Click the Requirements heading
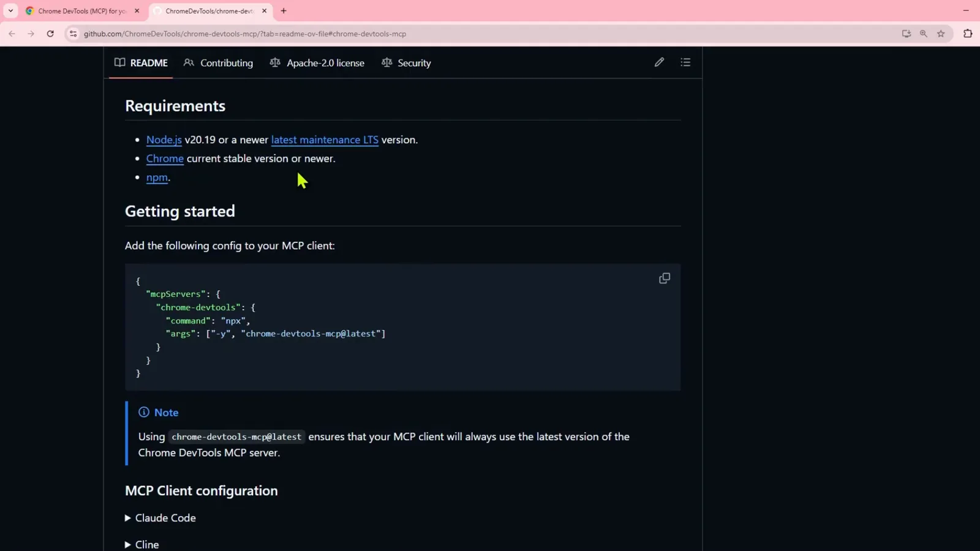The height and width of the screenshot is (551, 980). click(x=175, y=106)
